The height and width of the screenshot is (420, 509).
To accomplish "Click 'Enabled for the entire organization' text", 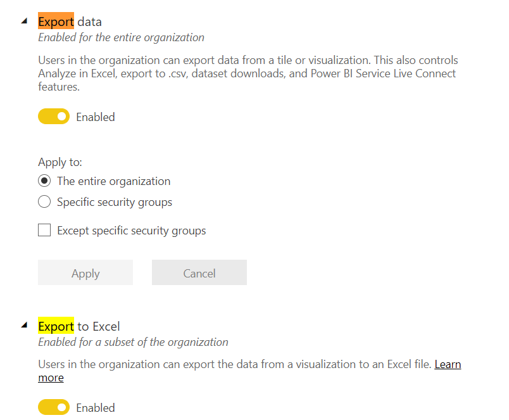I will (121, 37).
